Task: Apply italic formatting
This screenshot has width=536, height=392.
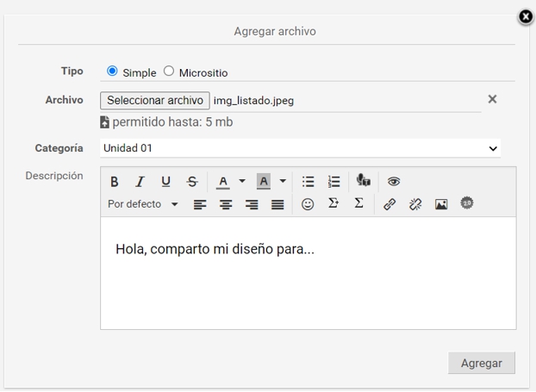Action: tap(140, 182)
